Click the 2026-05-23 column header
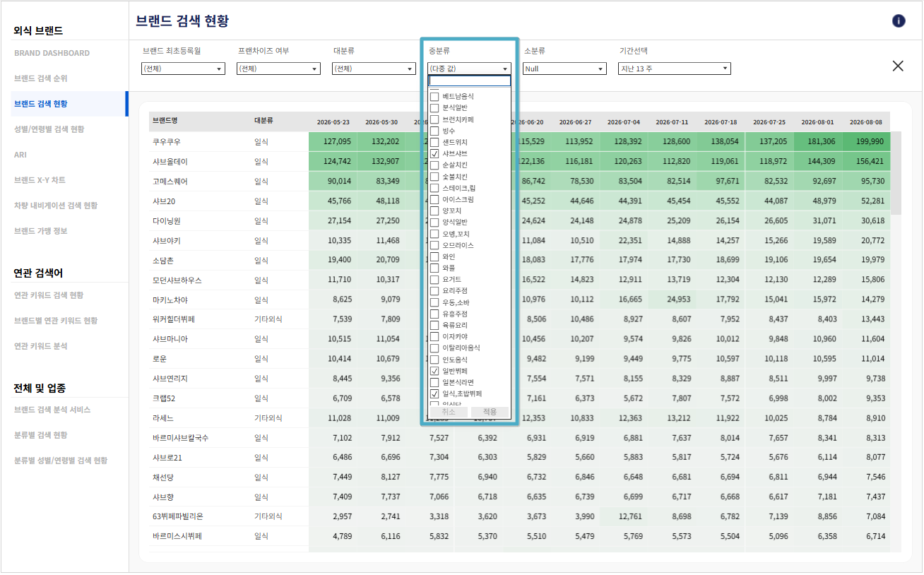Image resolution: width=924 pixels, height=575 pixels. coord(333,121)
